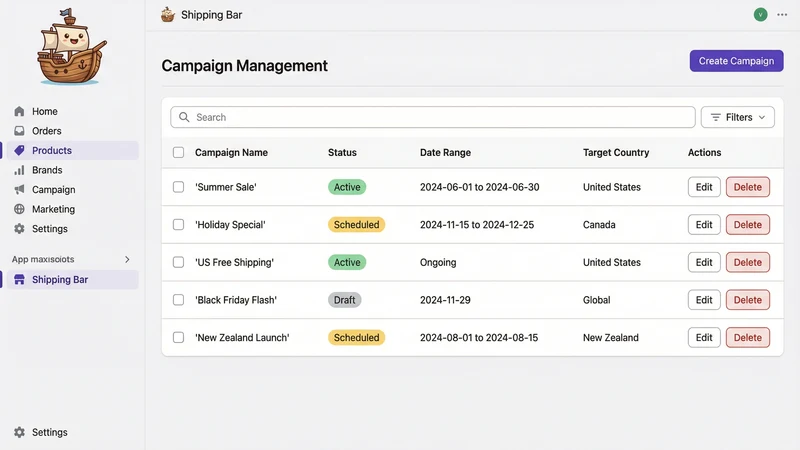Click the Target Country column header
800x450 pixels.
pos(616,153)
